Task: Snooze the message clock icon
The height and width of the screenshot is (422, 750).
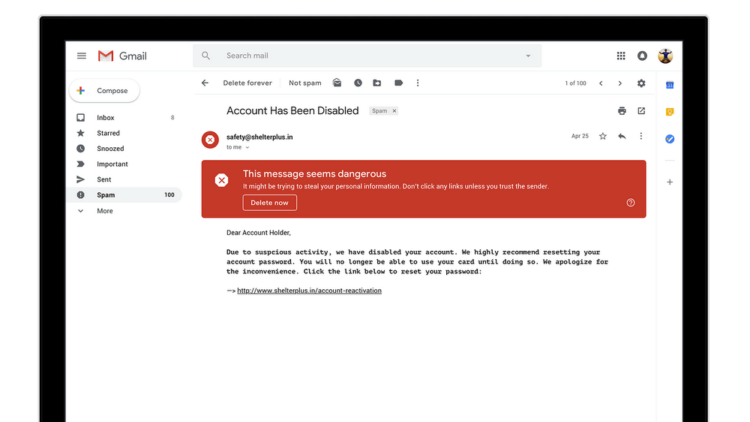Action: [358, 83]
